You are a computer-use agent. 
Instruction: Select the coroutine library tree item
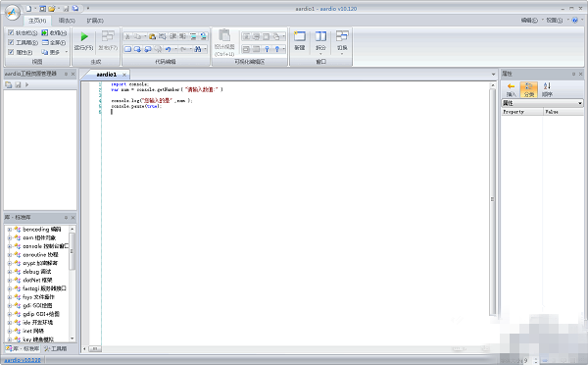click(x=40, y=254)
